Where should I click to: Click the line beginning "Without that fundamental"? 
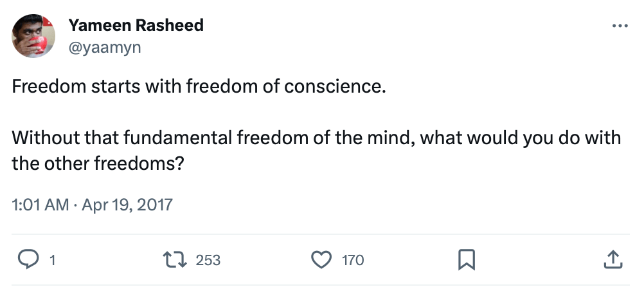316,138
